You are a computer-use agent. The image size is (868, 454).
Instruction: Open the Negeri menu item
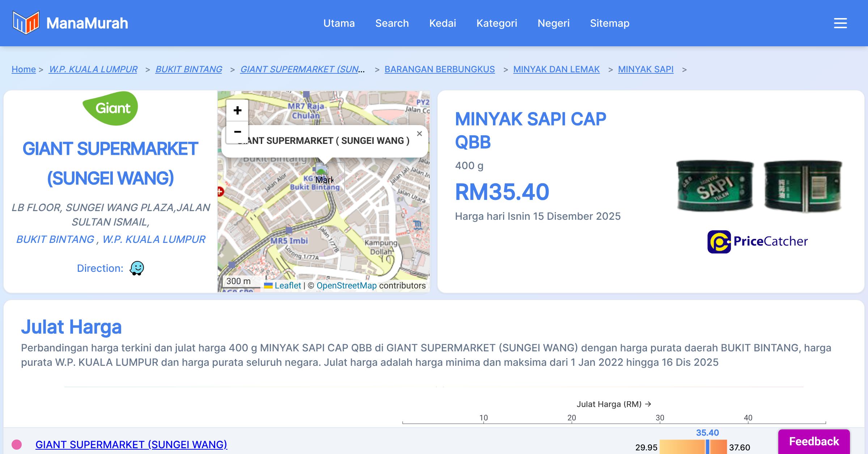[553, 23]
